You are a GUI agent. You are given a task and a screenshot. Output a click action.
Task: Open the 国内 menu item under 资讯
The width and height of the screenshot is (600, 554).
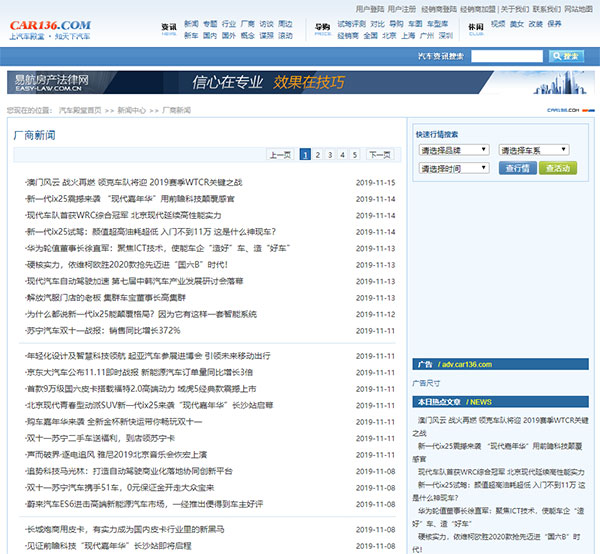click(x=210, y=36)
